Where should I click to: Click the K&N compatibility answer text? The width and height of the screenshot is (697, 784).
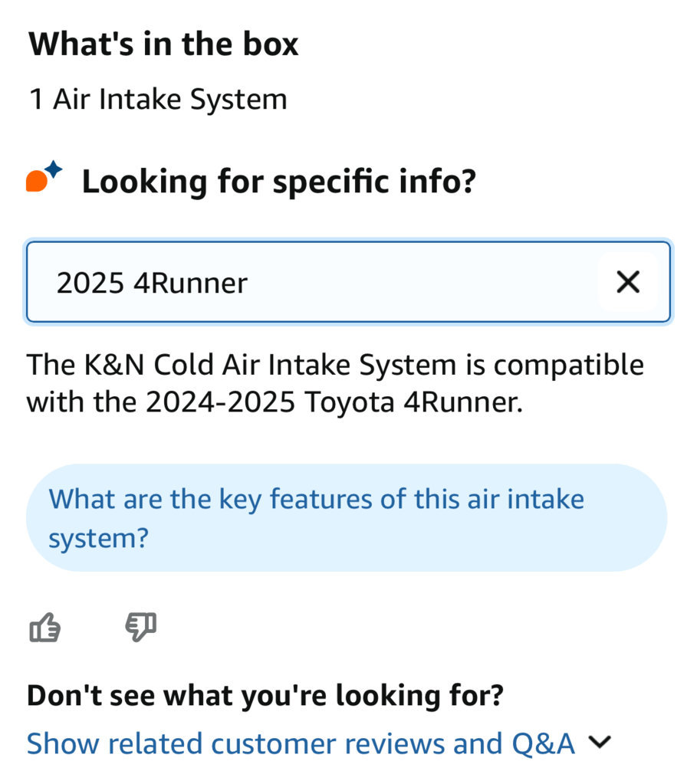335,383
